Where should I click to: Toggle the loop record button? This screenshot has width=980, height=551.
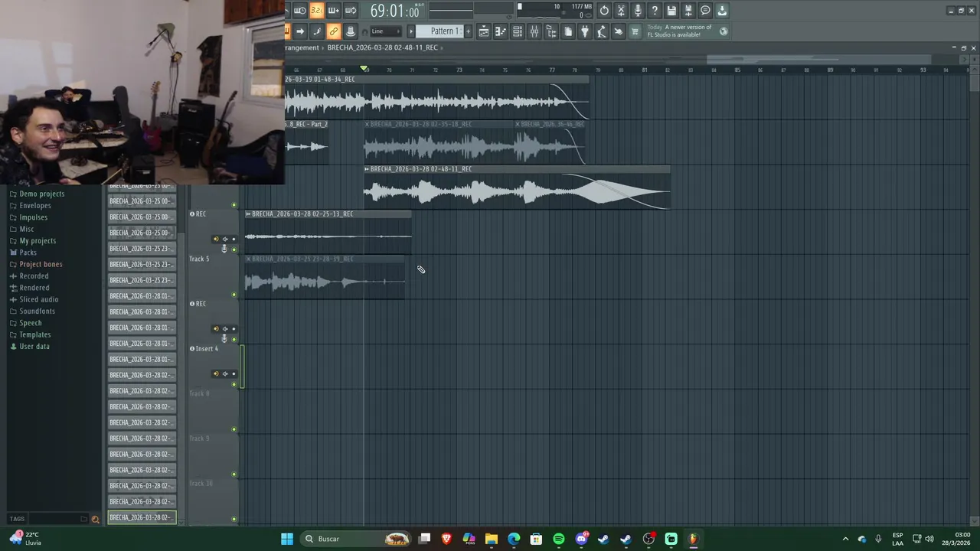click(351, 11)
